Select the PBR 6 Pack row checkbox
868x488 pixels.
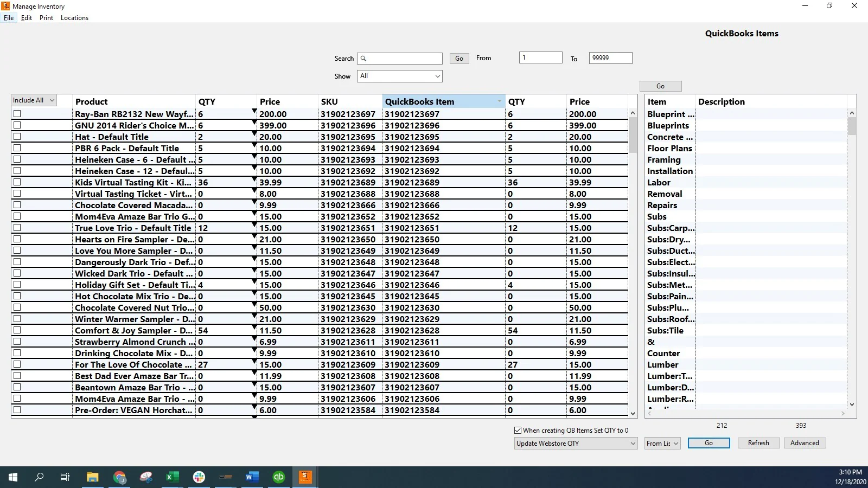[17, 148]
